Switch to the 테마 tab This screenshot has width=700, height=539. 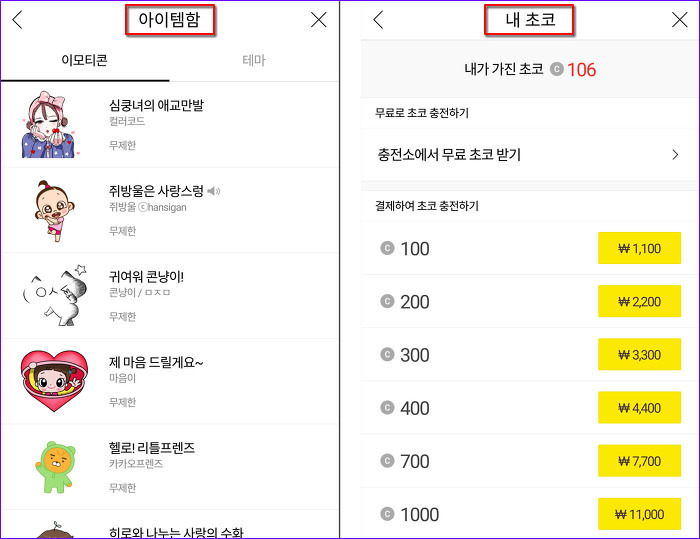[254, 60]
